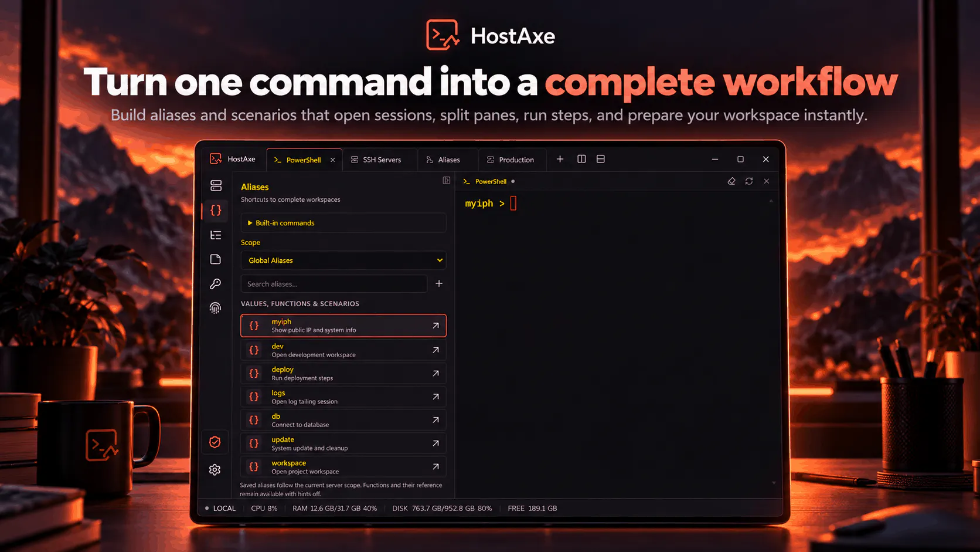
Task: Open the fingerprint icon in the sidebar
Action: [x=216, y=308]
